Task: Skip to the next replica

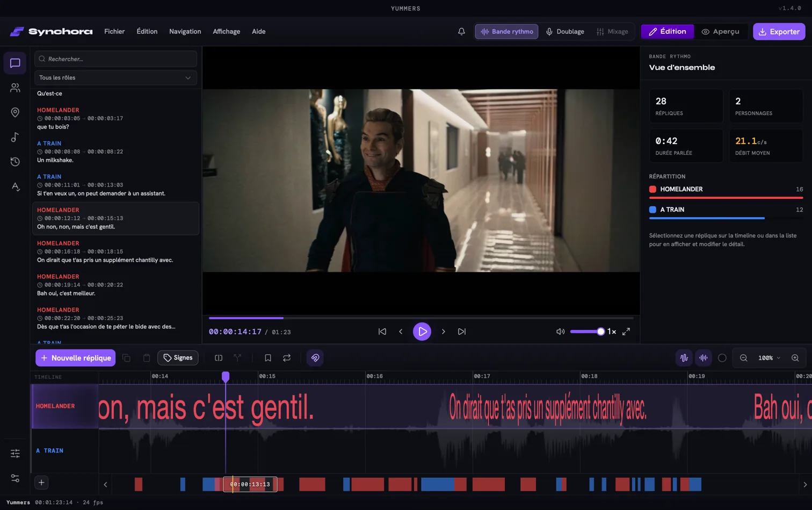Action: pyautogui.click(x=462, y=332)
